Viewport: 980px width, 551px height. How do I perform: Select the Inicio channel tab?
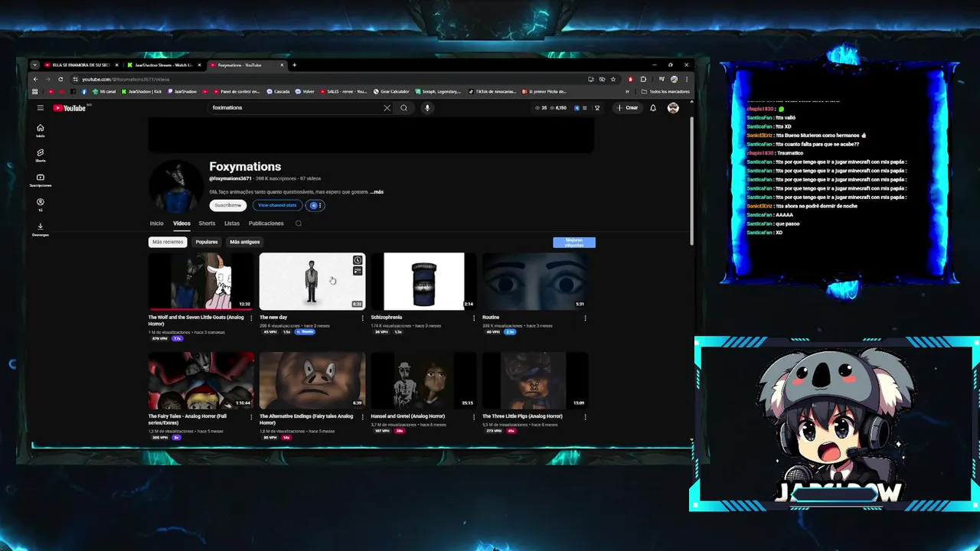[156, 223]
